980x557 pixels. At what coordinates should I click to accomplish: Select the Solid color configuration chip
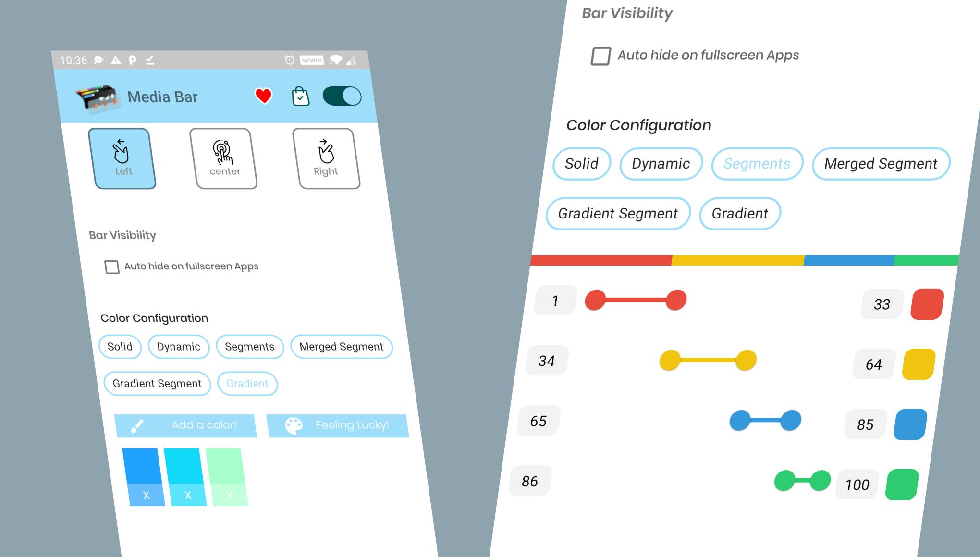(x=121, y=346)
